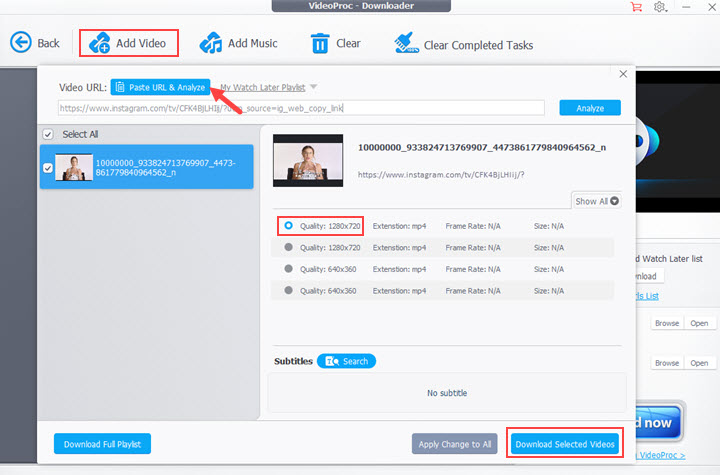
Task: Click the Clear trash can icon
Action: (x=320, y=43)
